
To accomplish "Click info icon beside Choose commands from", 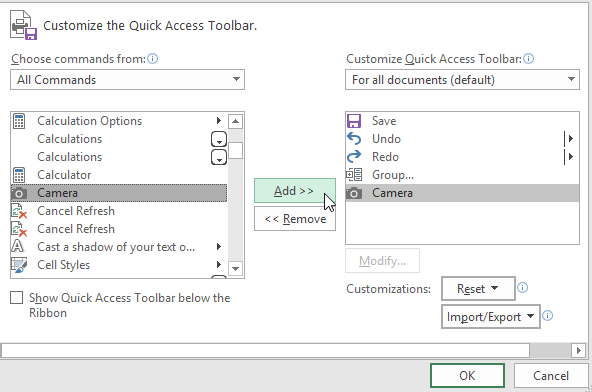I will [x=153, y=59].
